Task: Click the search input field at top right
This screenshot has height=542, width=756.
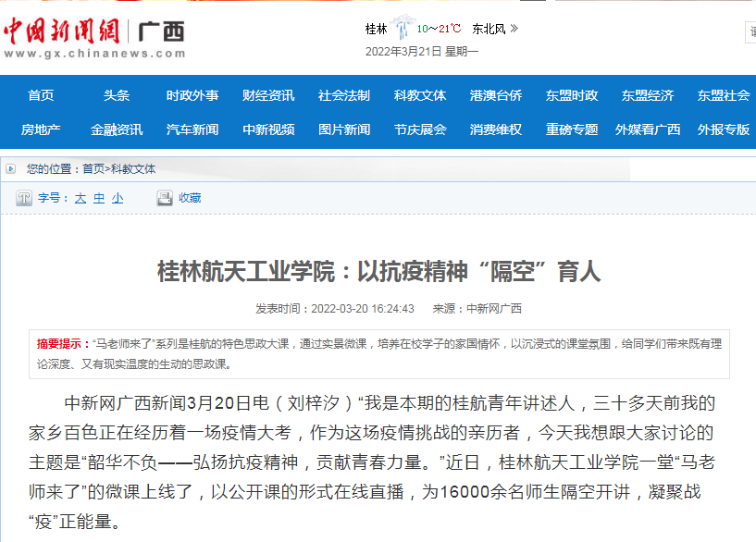Action: point(750,32)
